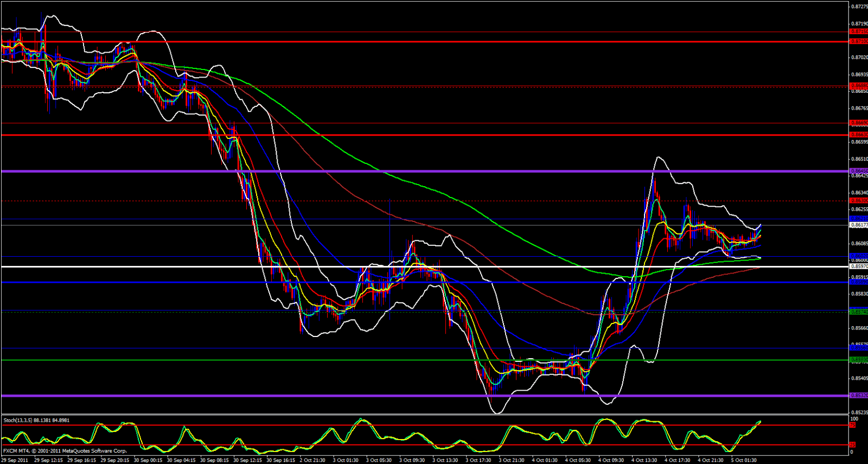Click the stochastic 25 level marker
Screen dimensions: 868x464
[x=852, y=445]
